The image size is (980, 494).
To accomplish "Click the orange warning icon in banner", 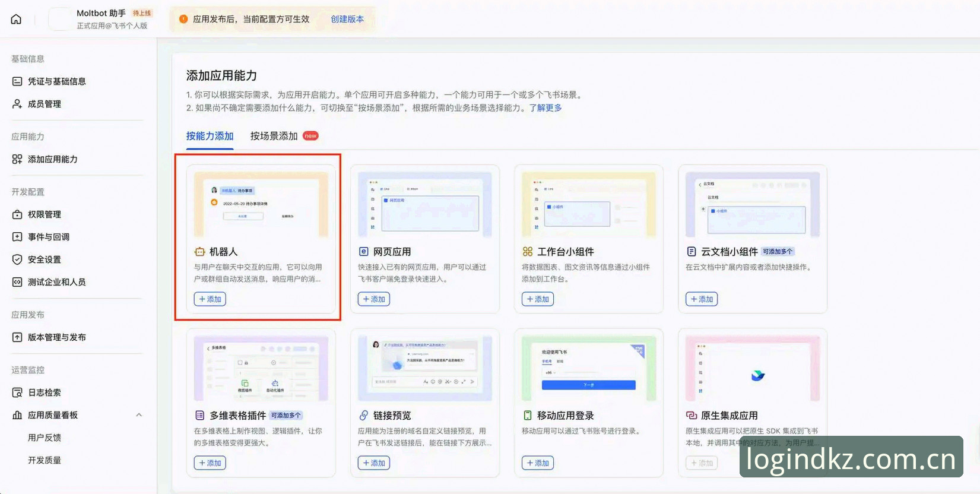I will pyautogui.click(x=183, y=19).
